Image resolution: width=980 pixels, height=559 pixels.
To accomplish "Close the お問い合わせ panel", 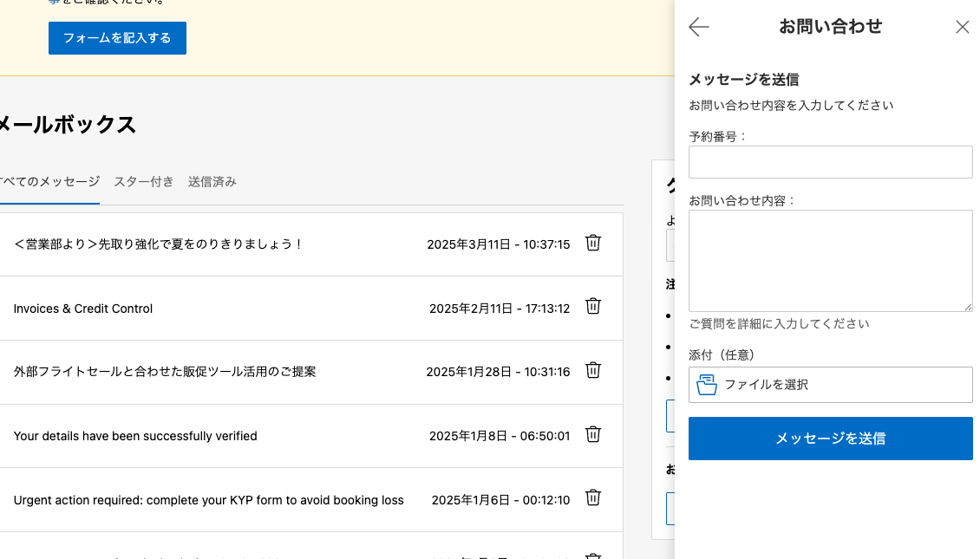I will 962,27.
